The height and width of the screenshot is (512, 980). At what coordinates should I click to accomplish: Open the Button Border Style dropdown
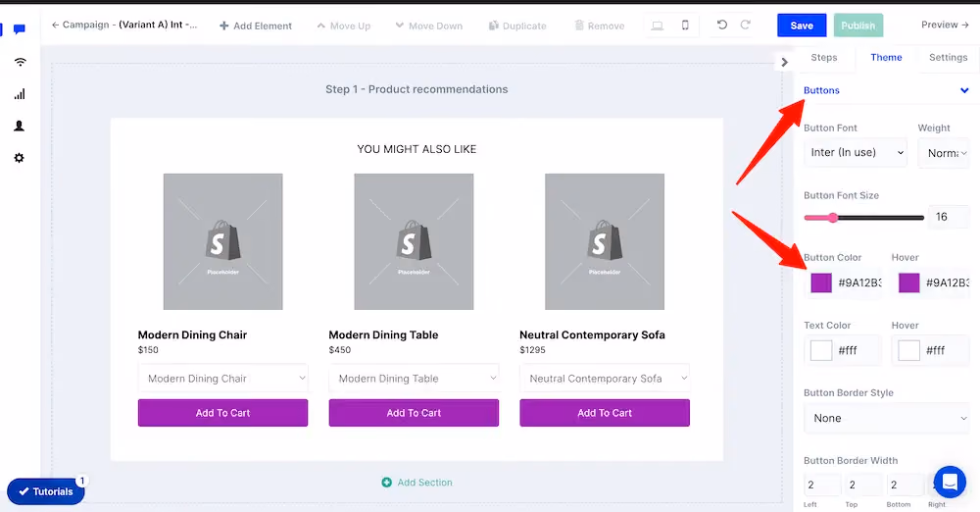[x=887, y=418]
